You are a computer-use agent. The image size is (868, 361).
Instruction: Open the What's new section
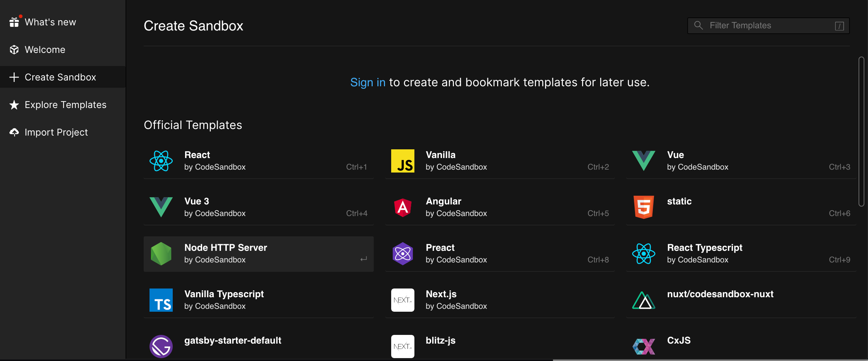click(50, 22)
